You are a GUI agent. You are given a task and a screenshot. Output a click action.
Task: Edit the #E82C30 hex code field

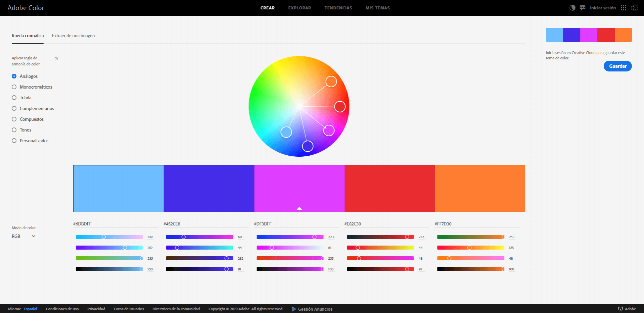(x=386, y=224)
